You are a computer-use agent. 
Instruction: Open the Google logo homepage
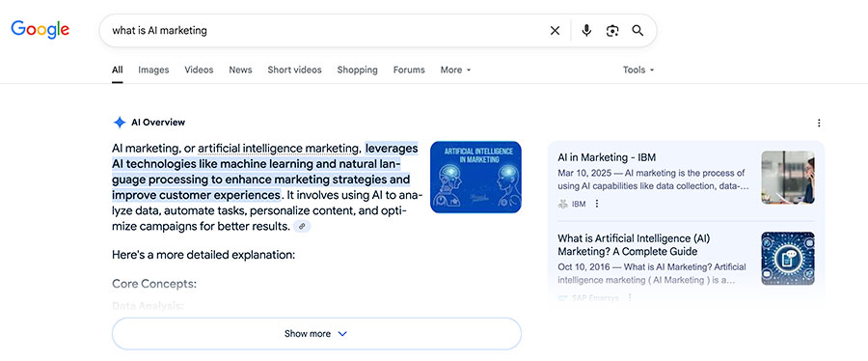coord(40,30)
